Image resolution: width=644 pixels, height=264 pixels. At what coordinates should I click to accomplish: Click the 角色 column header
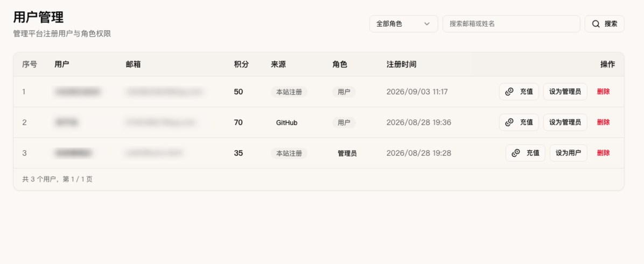[340, 64]
